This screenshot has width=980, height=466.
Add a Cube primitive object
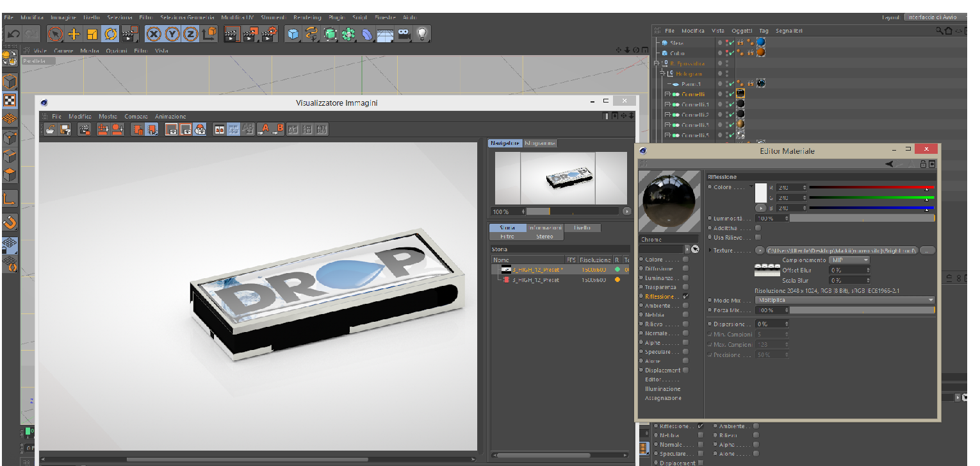coord(293,35)
